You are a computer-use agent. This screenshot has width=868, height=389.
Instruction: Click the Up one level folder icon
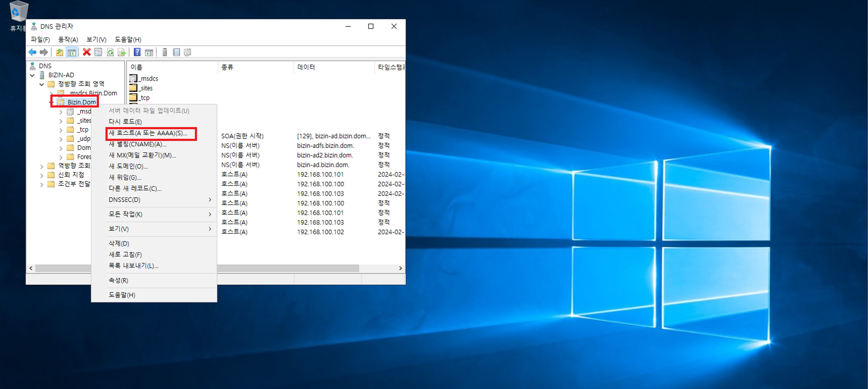(59, 52)
